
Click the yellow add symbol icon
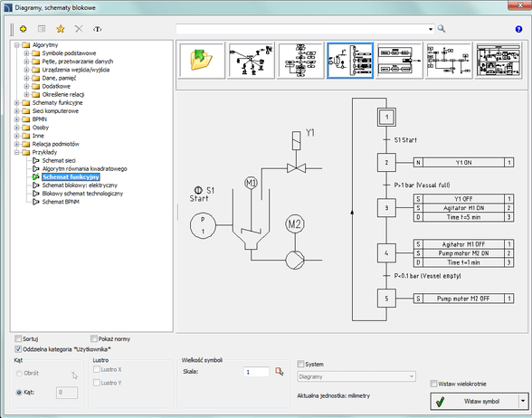click(24, 29)
